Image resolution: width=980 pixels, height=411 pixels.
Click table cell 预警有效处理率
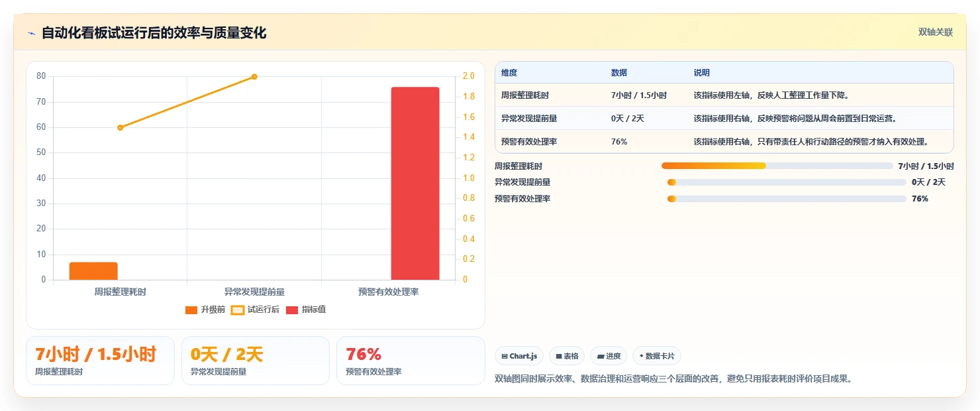pyautogui.click(x=529, y=142)
